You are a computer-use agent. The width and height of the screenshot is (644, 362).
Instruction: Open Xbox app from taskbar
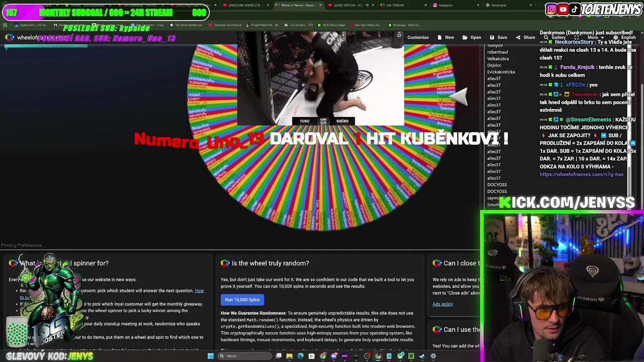point(400,356)
